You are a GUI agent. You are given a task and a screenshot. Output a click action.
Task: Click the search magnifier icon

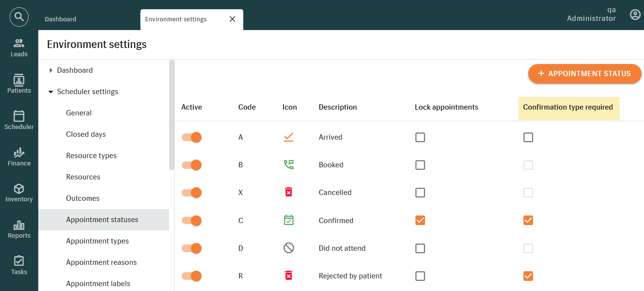point(19,17)
